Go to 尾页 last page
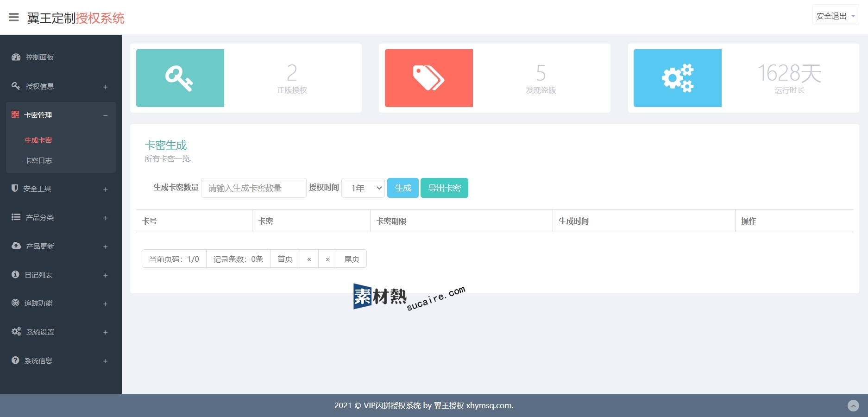Screen dimensions: 868x417 352,259
